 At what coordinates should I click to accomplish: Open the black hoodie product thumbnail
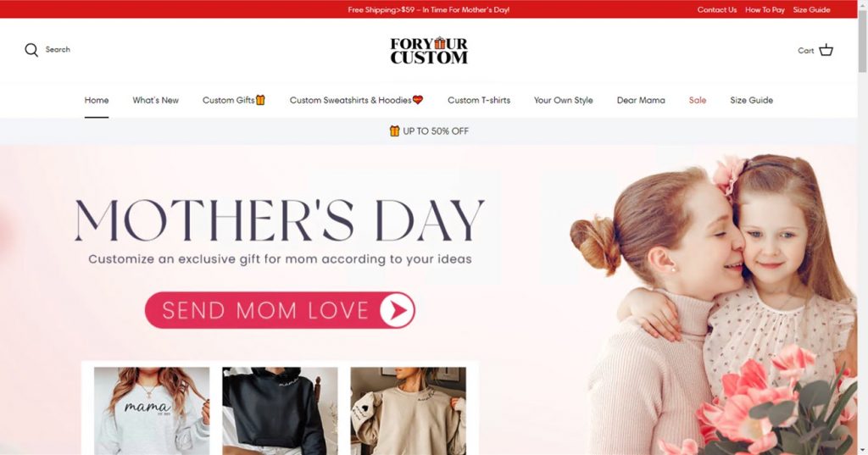(x=280, y=411)
